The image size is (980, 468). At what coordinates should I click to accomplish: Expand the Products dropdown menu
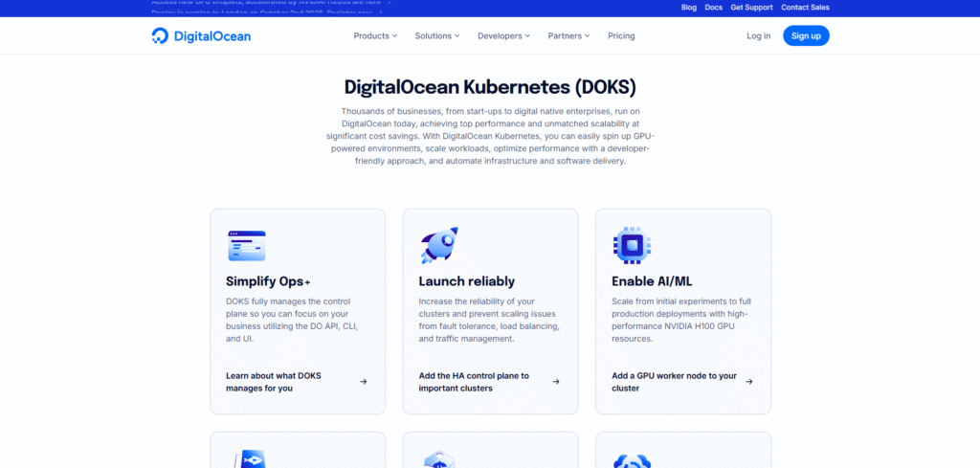pyautogui.click(x=375, y=36)
